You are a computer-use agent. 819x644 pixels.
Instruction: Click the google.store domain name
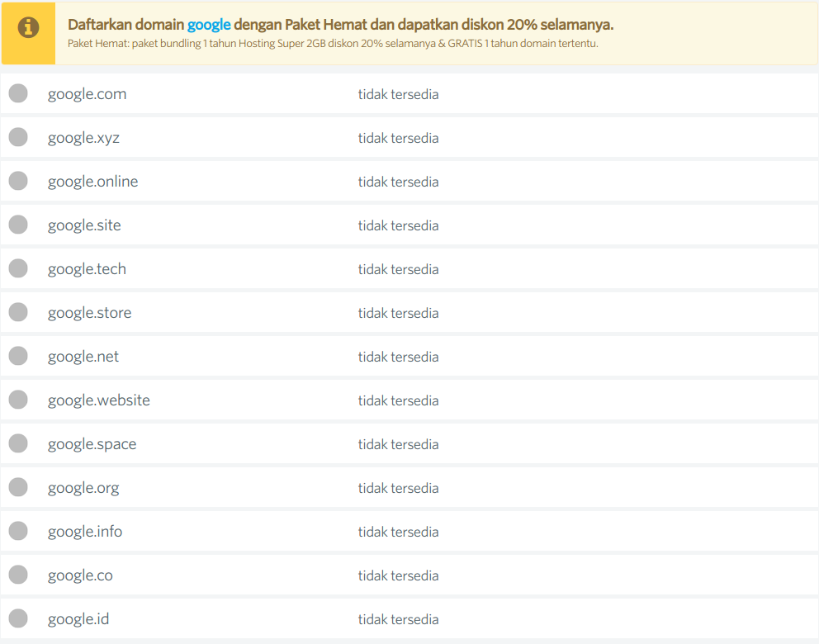90,314
